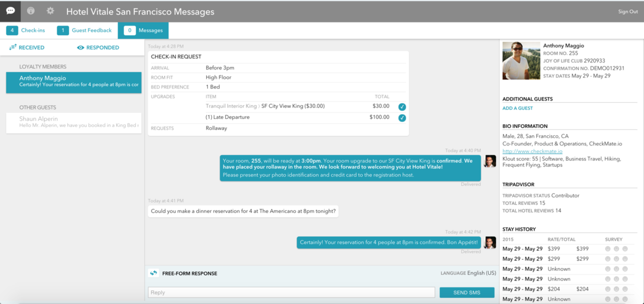The width and height of the screenshot is (644, 304).
Task: Click the free-form response swap icon
Action: pyautogui.click(x=154, y=273)
